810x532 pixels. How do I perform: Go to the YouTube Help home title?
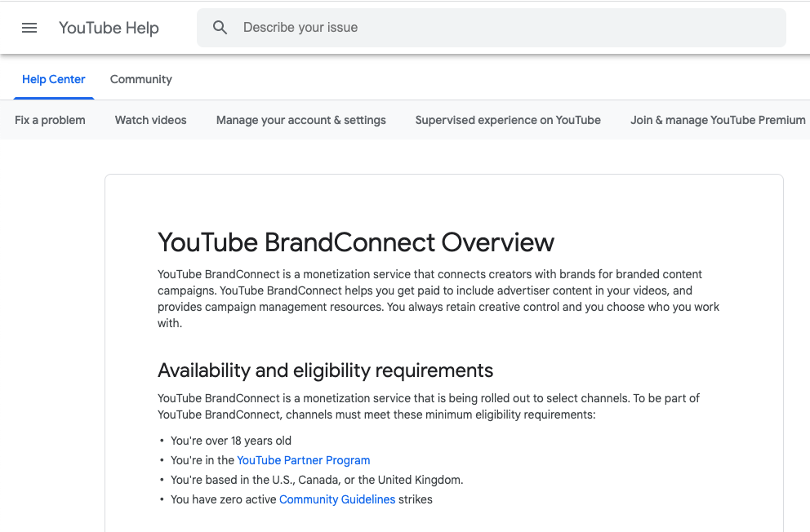point(109,28)
